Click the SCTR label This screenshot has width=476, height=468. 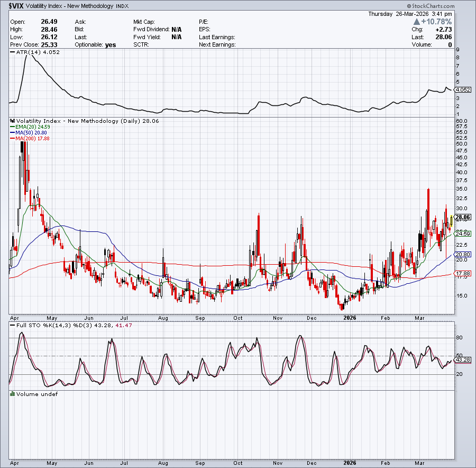(x=141, y=44)
